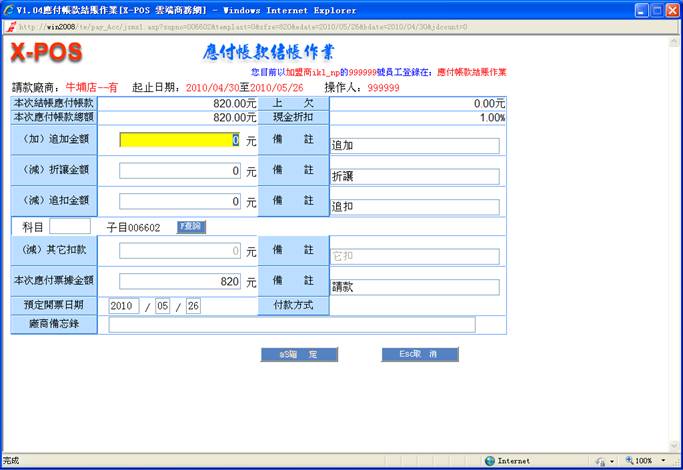The width and height of the screenshot is (683, 470).
Task: Click the 追扣金額 amount input field
Action: click(x=180, y=201)
